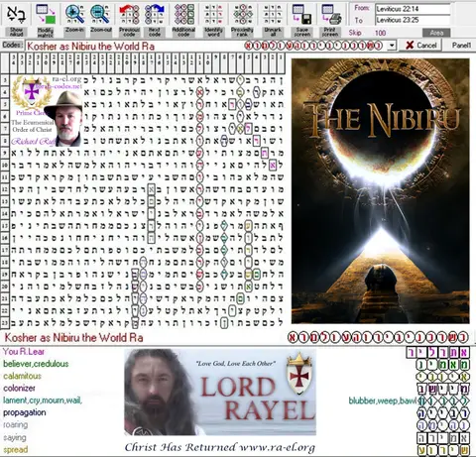Click the Lord Rayel banner image

(220, 392)
